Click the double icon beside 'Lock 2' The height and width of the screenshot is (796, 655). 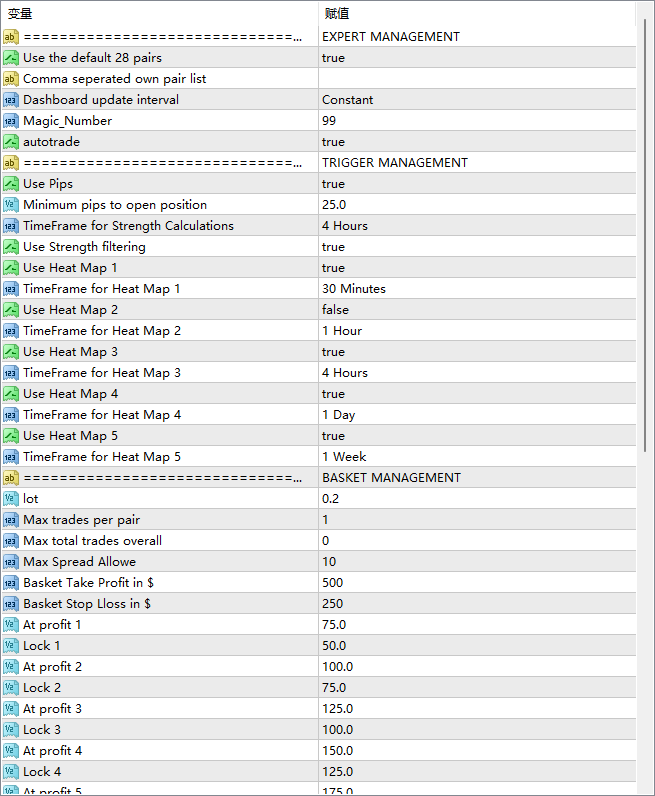click(11, 688)
